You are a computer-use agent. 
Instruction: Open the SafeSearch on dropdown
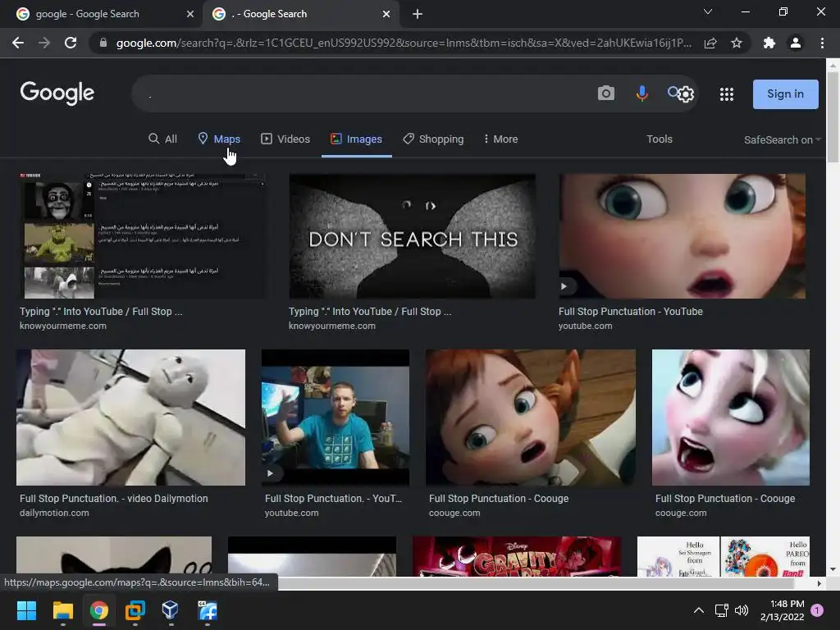point(782,139)
